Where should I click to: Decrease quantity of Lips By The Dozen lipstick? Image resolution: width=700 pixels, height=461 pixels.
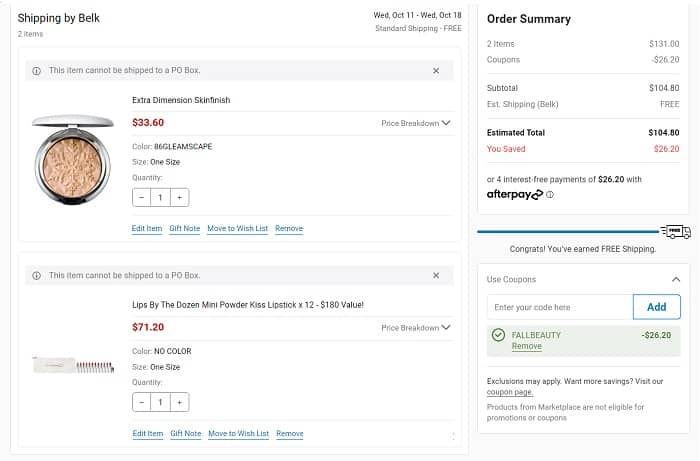pos(142,402)
